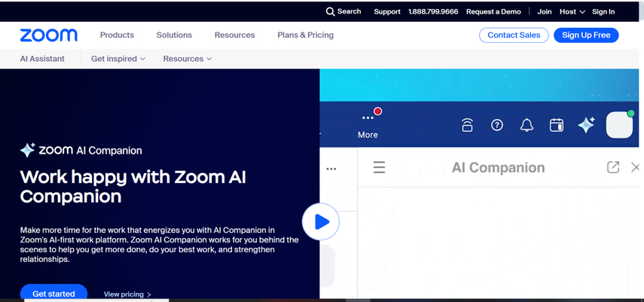
Task: Click the screen share icon in hero image
Action: pos(467,125)
